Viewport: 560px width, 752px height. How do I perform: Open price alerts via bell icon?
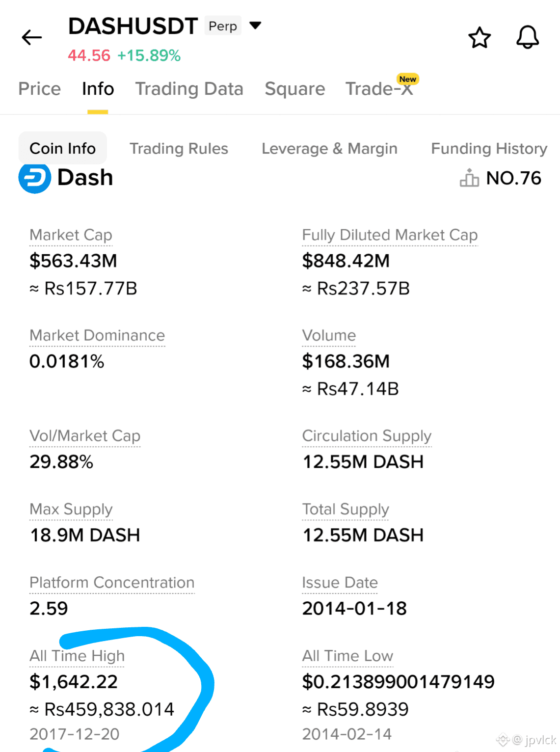(x=527, y=37)
